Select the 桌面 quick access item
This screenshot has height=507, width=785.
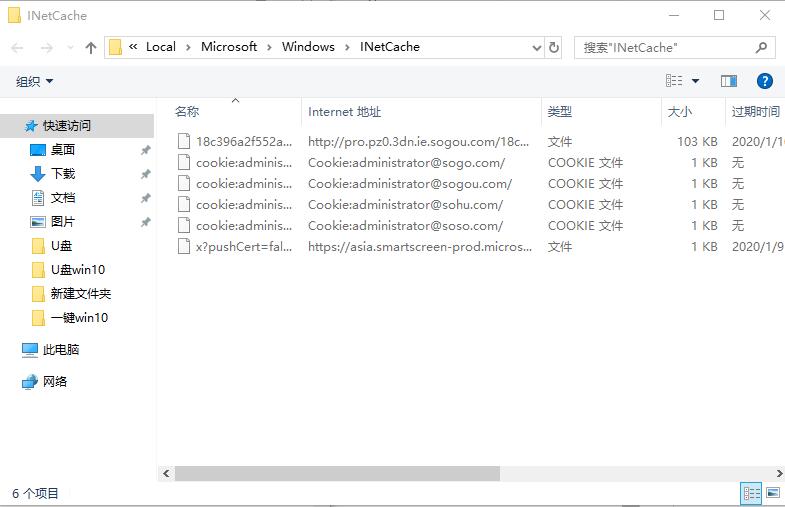point(62,150)
